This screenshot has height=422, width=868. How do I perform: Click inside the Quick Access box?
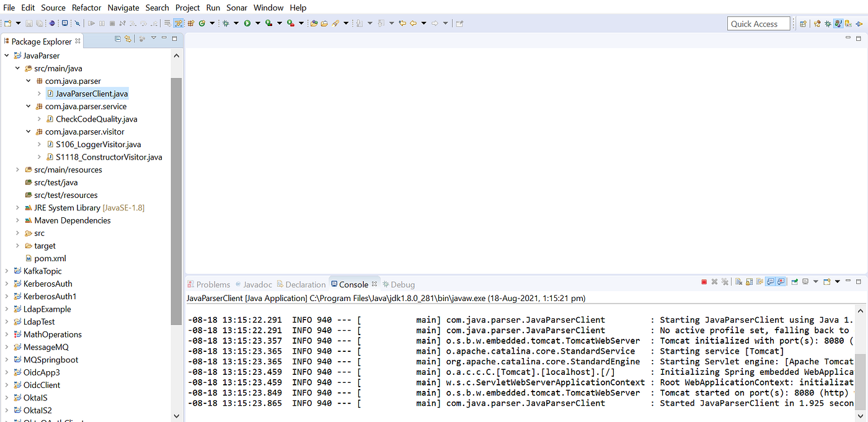[759, 23]
